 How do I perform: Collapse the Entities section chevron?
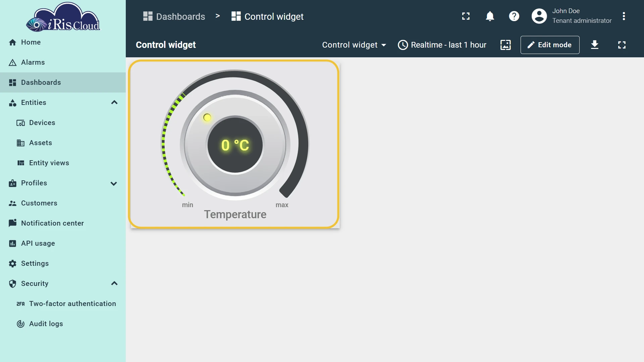tap(114, 103)
